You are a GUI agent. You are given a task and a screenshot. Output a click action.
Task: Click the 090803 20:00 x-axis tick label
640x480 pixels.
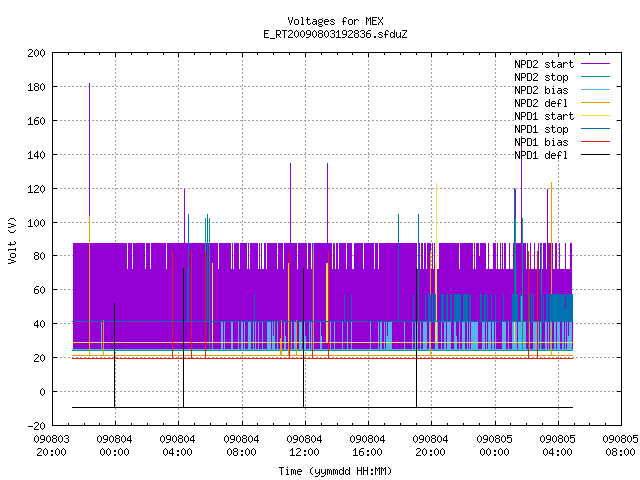[51, 446]
